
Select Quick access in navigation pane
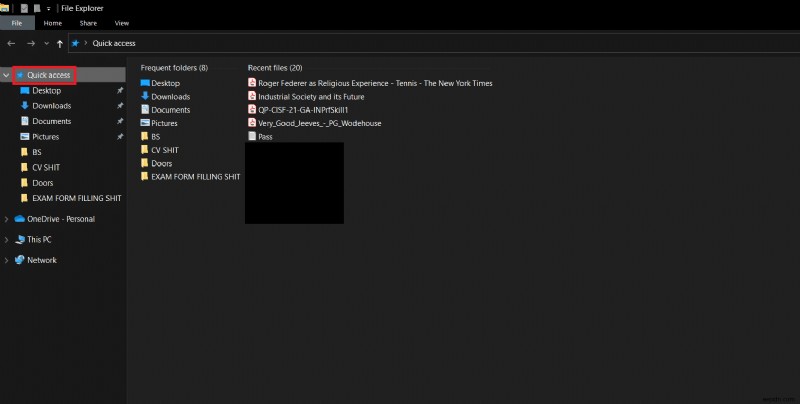pyautogui.click(x=48, y=75)
